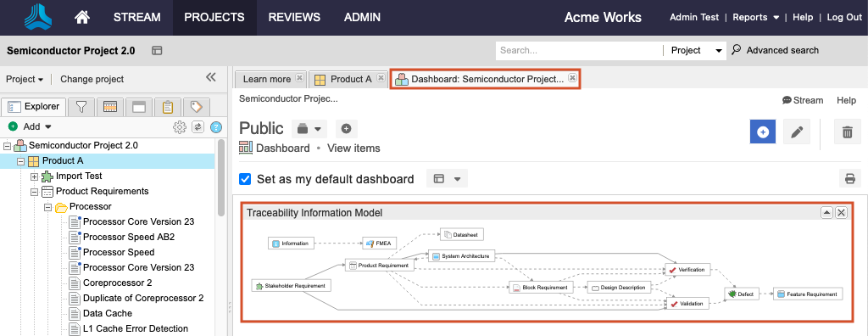Open Explorer settings gear icon

point(180,127)
